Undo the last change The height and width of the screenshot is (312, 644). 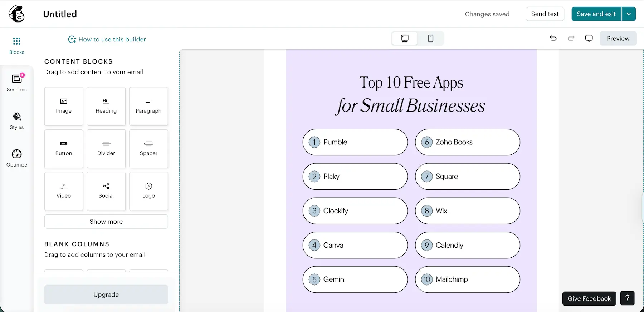point(553,38)
